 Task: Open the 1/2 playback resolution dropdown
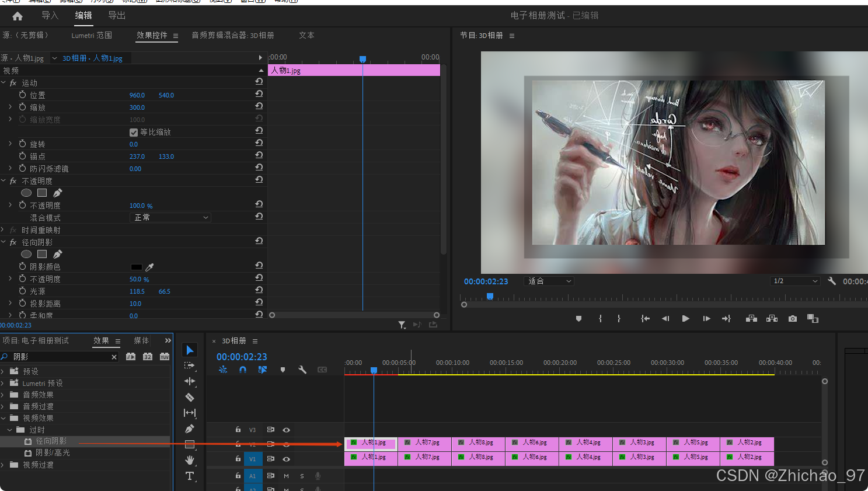(x=796, y=281)
